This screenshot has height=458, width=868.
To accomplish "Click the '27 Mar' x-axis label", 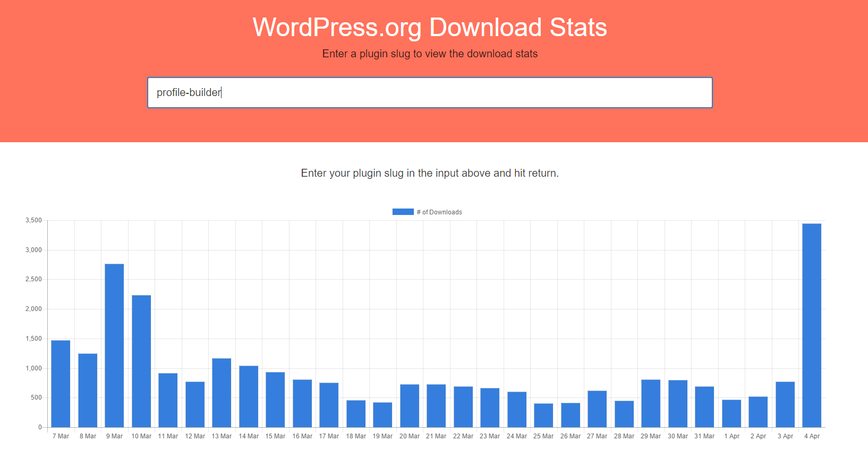I will point(597,436).
